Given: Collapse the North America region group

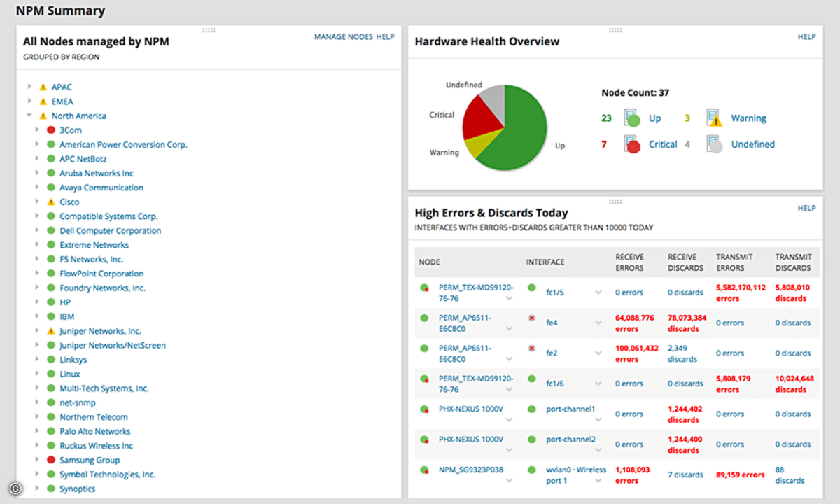Looking at the screenshot, I should pyautogui.click(x=29, y=116).
